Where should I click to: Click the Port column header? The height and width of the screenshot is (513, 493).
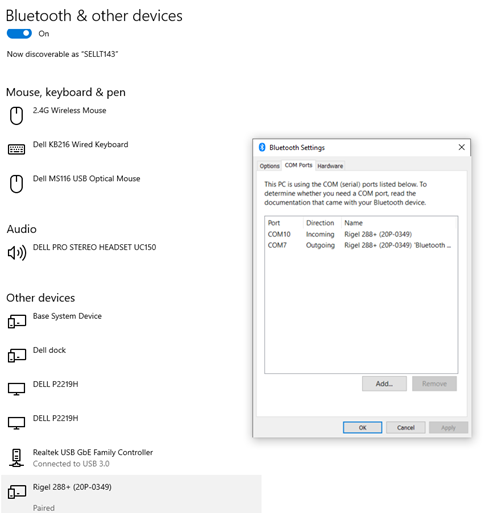pyautogui.click(x=284, y=223)
